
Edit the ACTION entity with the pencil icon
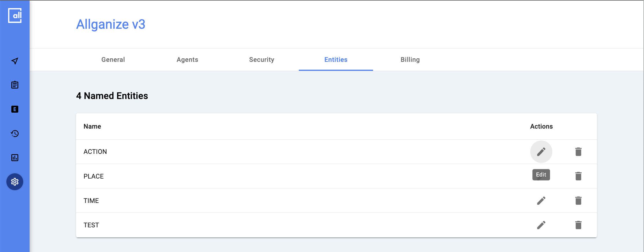pos(541,152)
